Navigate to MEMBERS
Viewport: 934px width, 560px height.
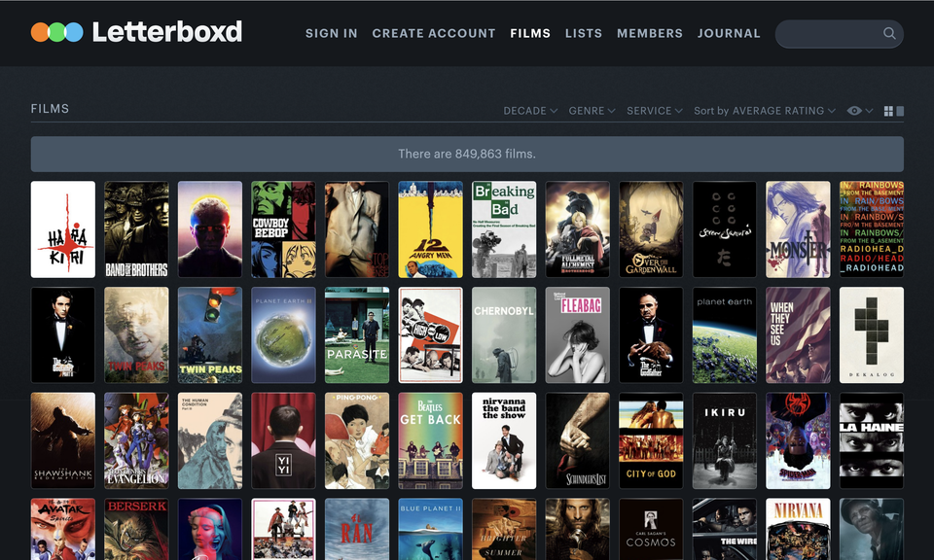click(x=650, y=33)
